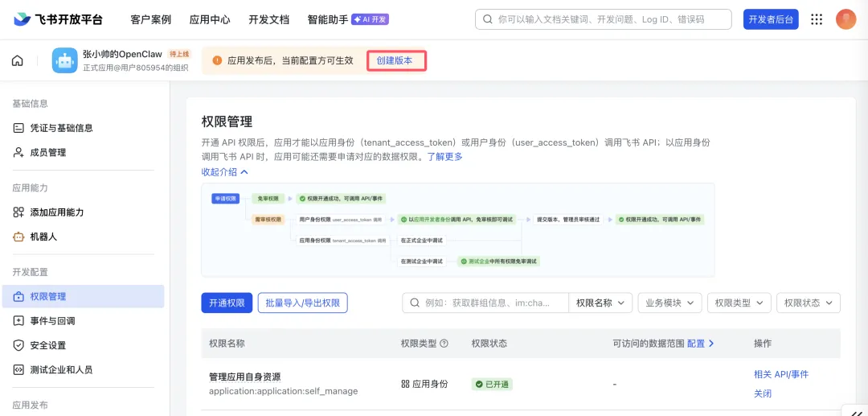Click 批量导入/导出权限 button
This screenshot has height=416, width=868.
tap(303, 303)
